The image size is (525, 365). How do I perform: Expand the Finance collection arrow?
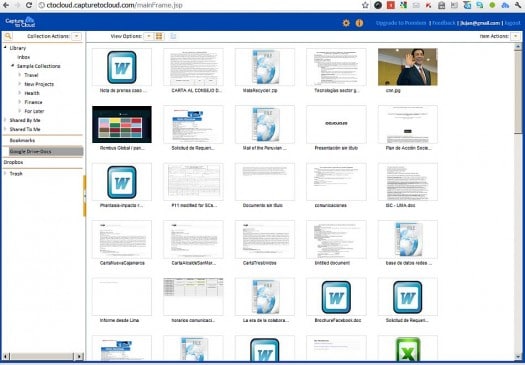click(x=20, y=102)
